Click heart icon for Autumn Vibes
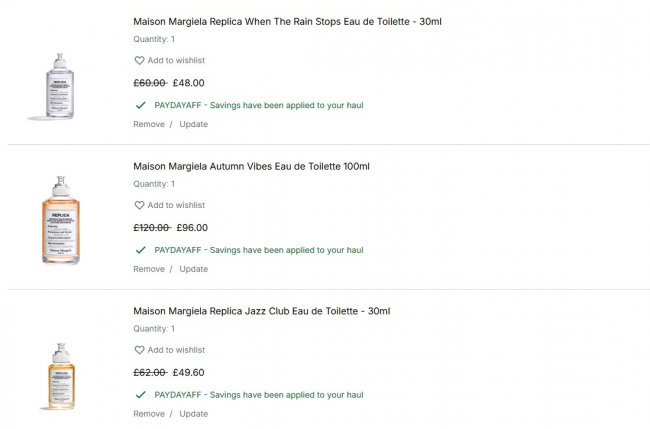The height and width of the screenshot is (429, 650). tap(140, 206)
